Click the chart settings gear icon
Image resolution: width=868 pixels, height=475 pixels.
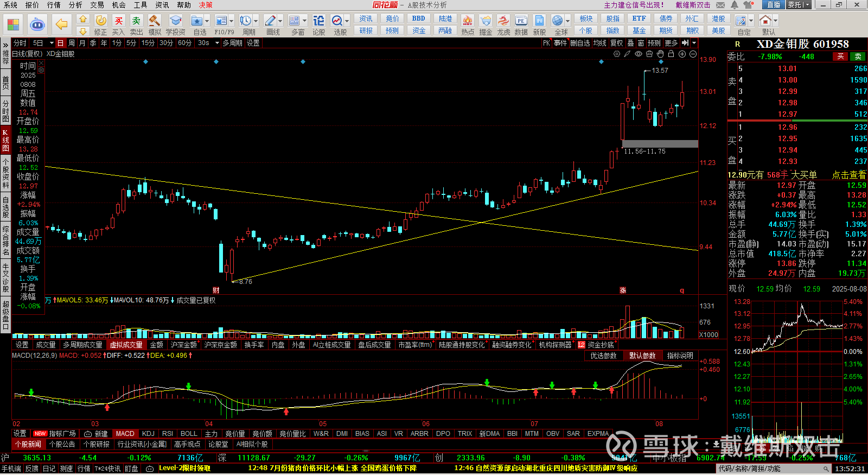coord(617,54)
